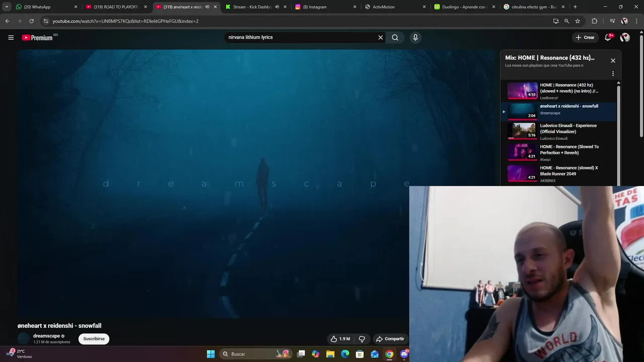Mute audio on the øneheart tab

click(207, 7)
